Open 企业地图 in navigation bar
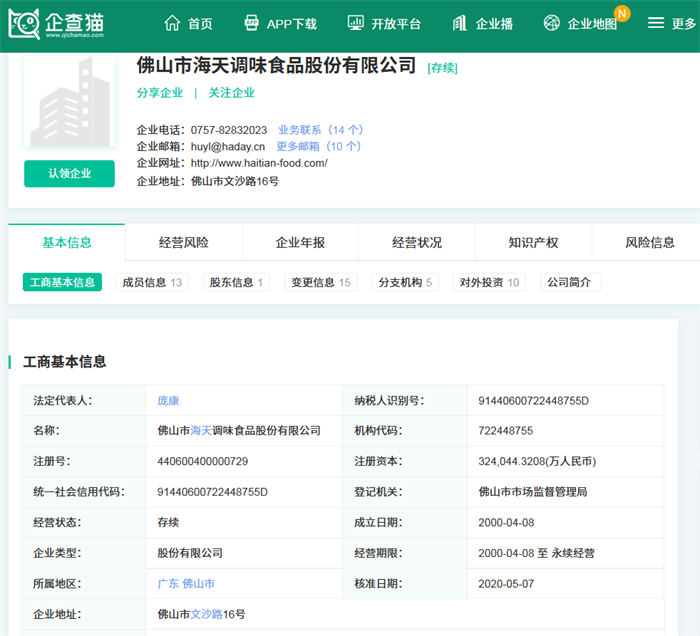 592,24
